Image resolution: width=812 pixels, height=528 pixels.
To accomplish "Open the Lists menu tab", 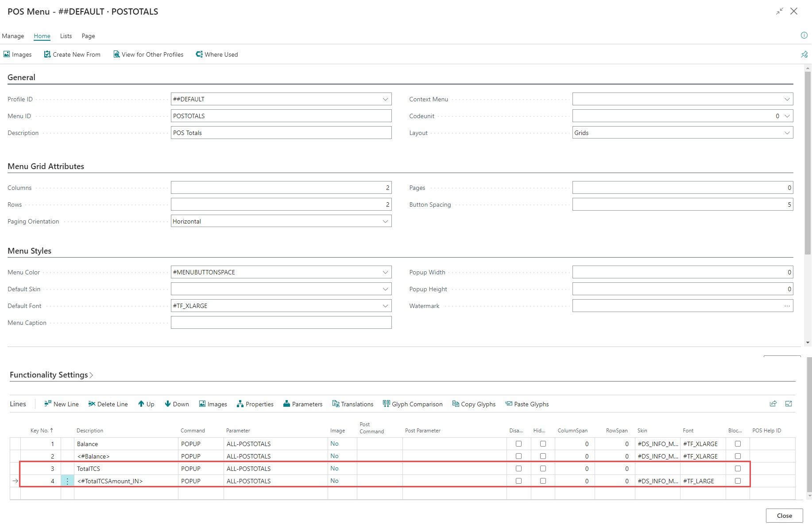I will click(66, 36).
